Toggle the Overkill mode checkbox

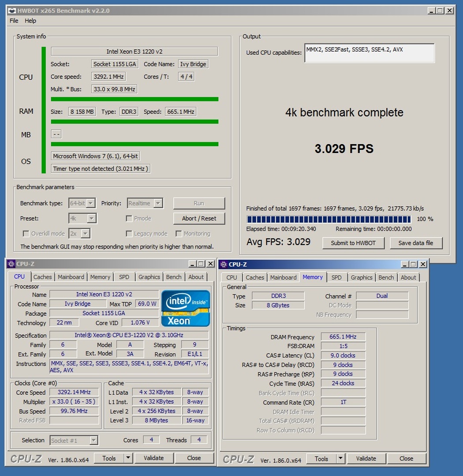[26, 234]
